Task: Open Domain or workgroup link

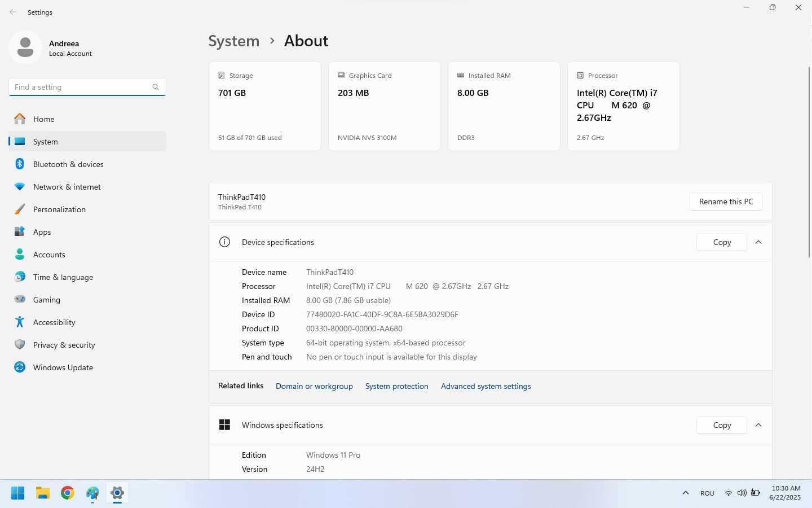Action: 314,386
